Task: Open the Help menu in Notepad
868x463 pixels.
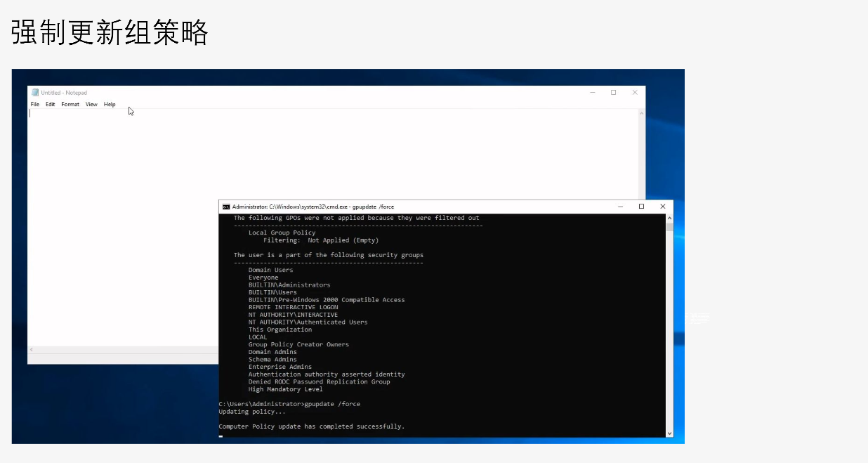Action: (x=110, y=105)
